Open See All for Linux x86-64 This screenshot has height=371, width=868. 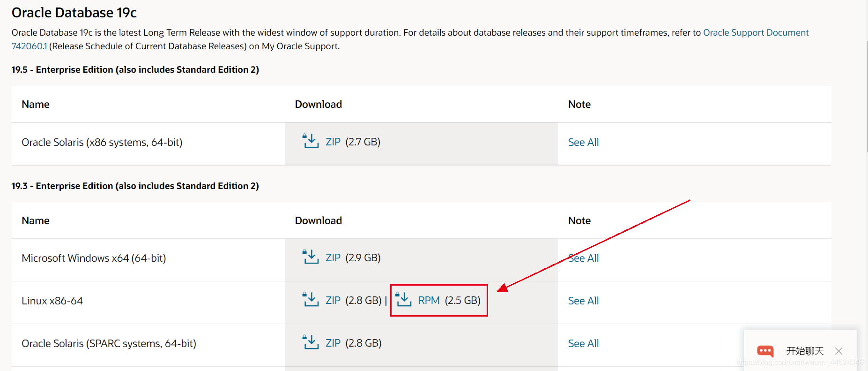pos(583,301)
